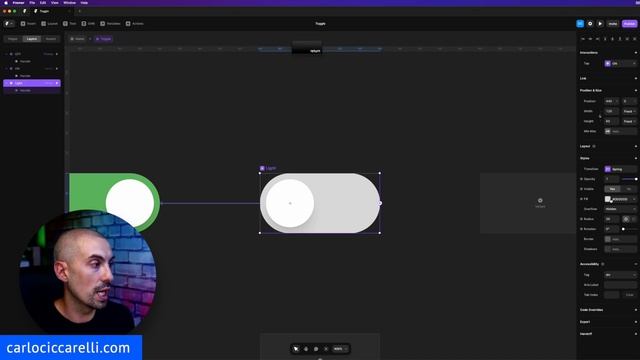Expand the Position & Size section

[636, 91]
